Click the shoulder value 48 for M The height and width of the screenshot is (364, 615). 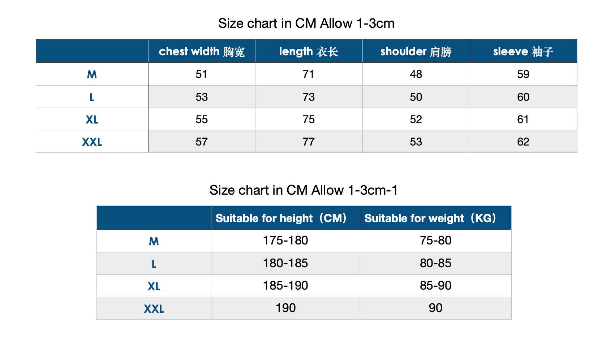[416, 74]
